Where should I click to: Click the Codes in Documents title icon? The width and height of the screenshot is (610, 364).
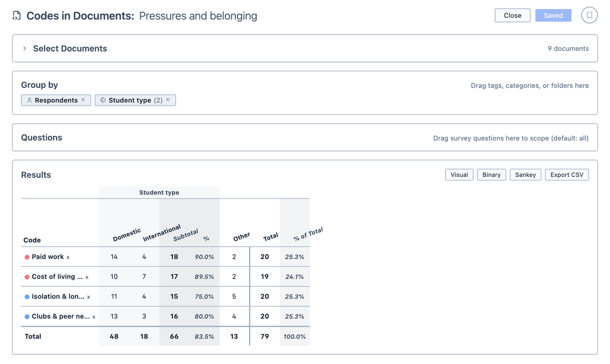tap(17, 16)
